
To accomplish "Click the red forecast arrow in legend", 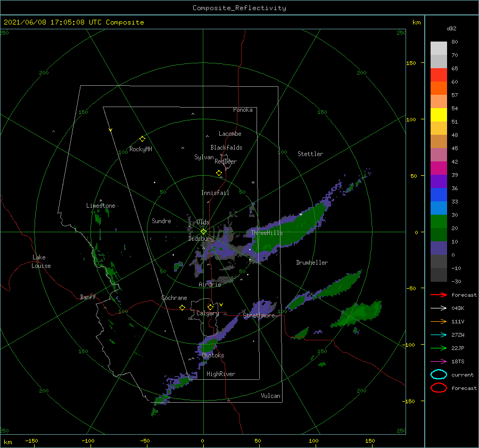I will click(439, 295).
